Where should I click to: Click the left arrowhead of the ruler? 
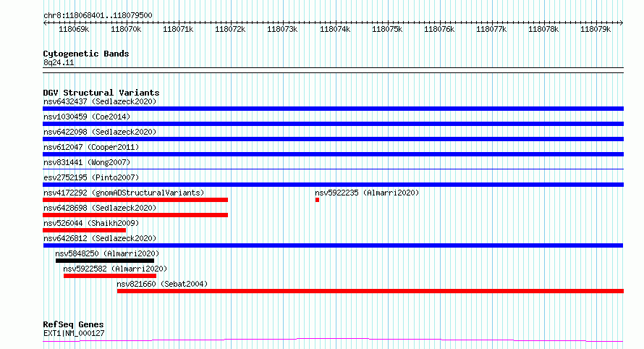(45, 22)
